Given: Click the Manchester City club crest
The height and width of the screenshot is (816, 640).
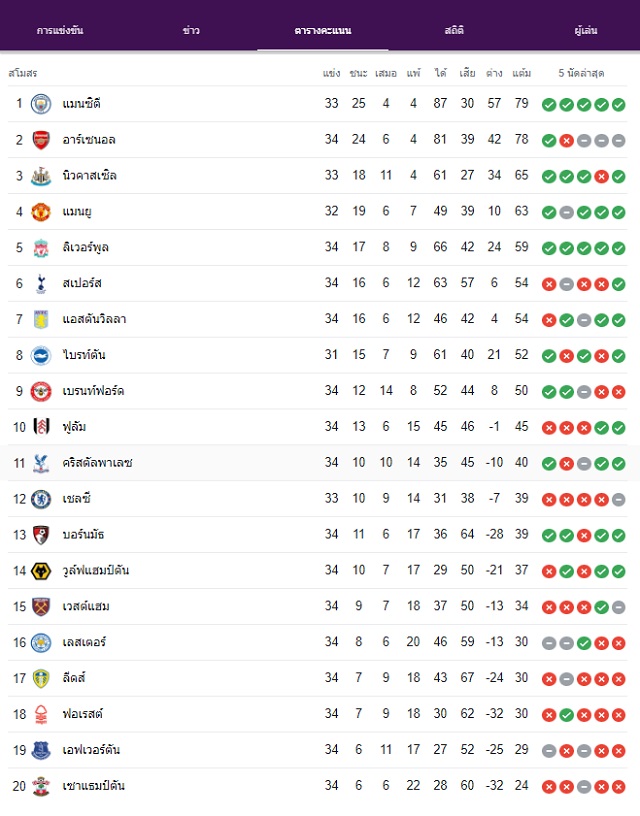Looking at the screenshot, I should tap(41, 104).
